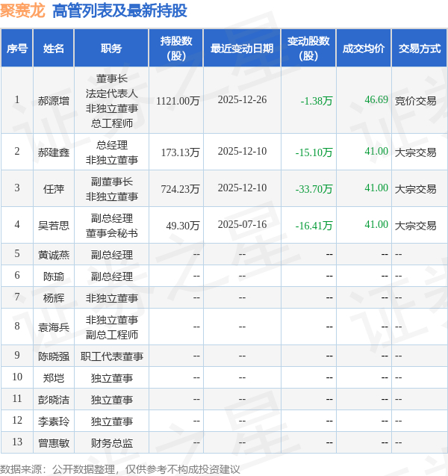448x476 pixels.
Task: Click the holding value 724.23万
Action: coord(180,189)
